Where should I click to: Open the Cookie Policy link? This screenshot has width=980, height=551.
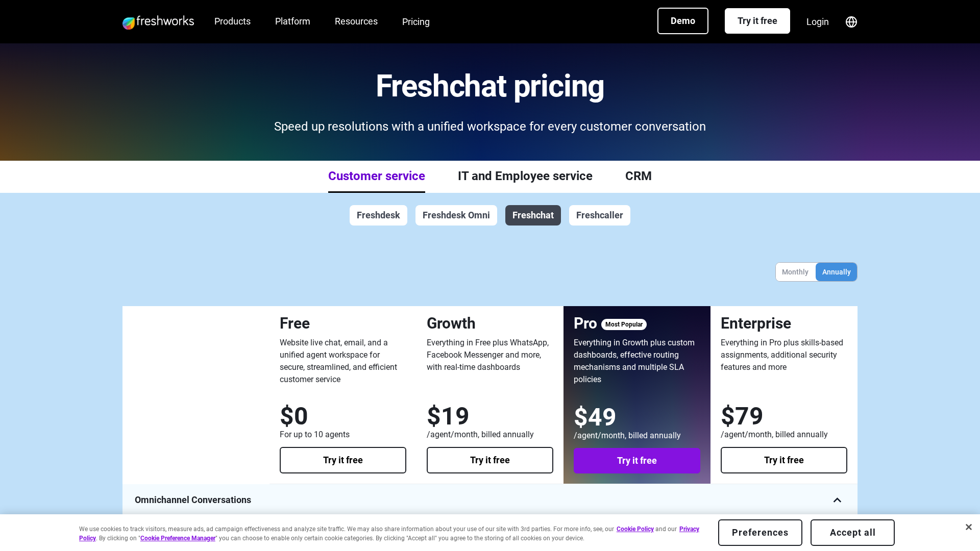[635, 529]
